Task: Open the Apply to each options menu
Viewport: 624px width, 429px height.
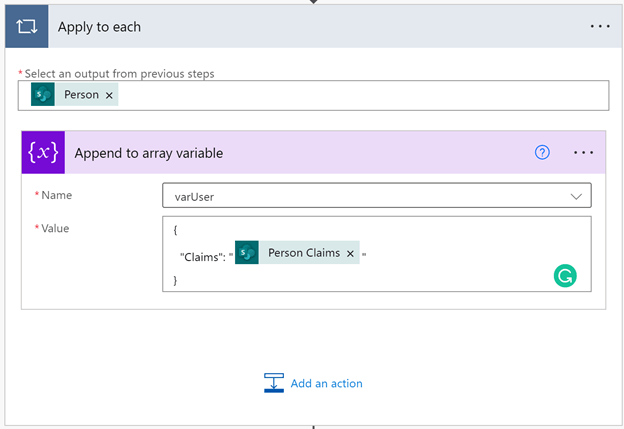Action: point(600,26)
